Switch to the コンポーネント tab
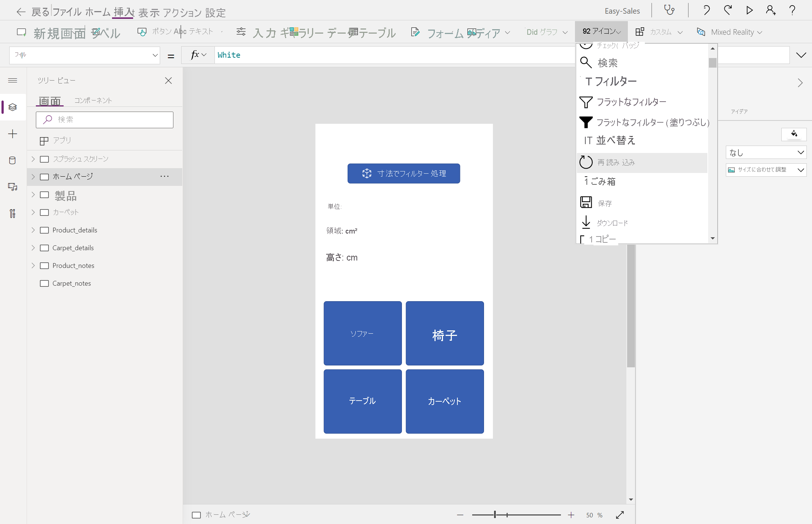The image size is (812, 524). click(93, 101)
